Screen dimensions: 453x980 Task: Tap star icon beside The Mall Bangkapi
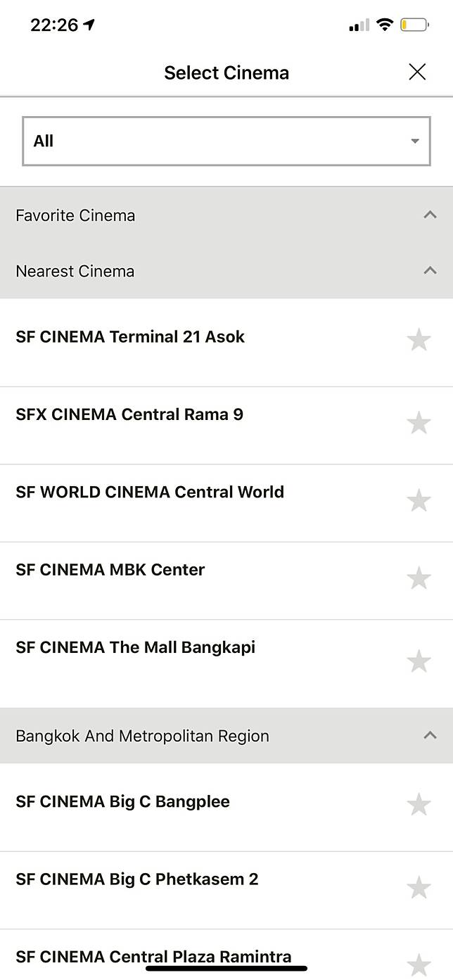419,661
